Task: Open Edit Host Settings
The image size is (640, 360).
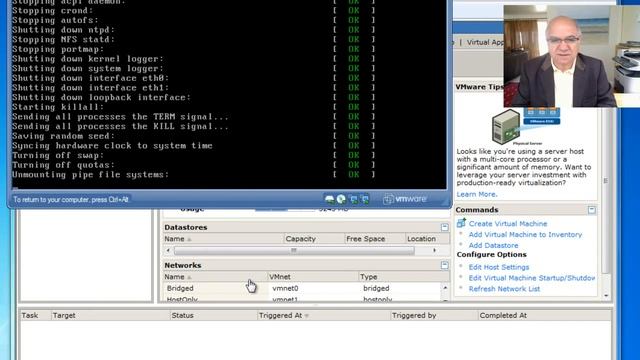Action: 499,267
